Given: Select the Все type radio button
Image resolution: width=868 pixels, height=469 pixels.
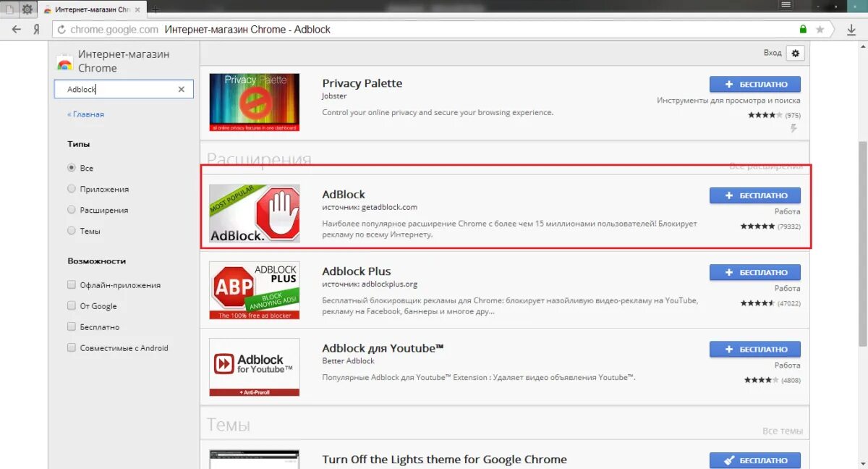Looking at the screenshot, I should (72, 168).
